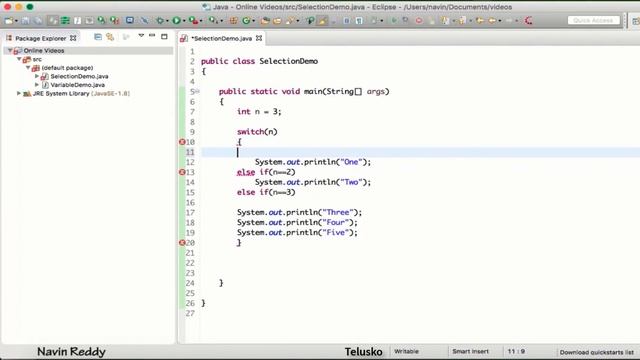Image resolution: width=640 pixels, height=360 pixels.
Task: Open the New Java Class dropdown arrow
Action: (x=253, y=21)
